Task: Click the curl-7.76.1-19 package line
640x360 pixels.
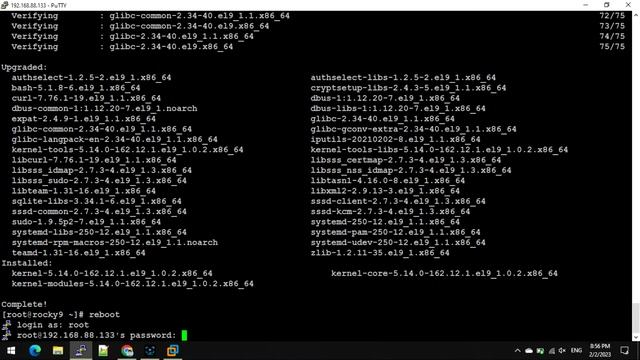Action: click(86, 98)
